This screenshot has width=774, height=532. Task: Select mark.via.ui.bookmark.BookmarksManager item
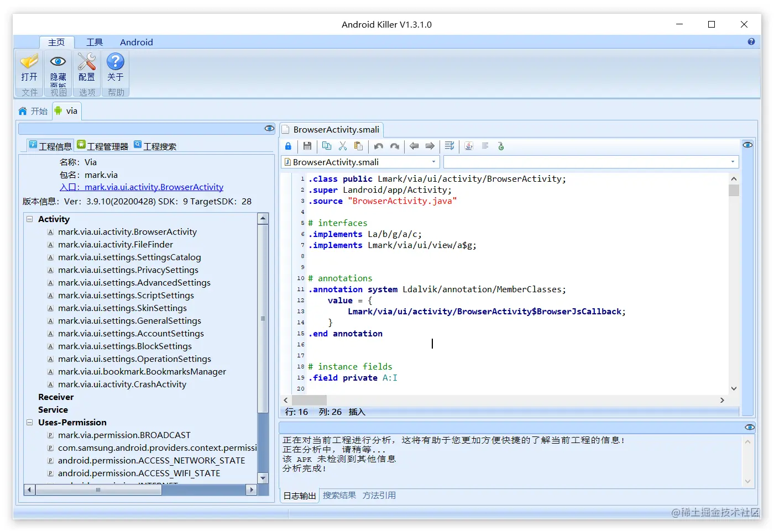142,372
